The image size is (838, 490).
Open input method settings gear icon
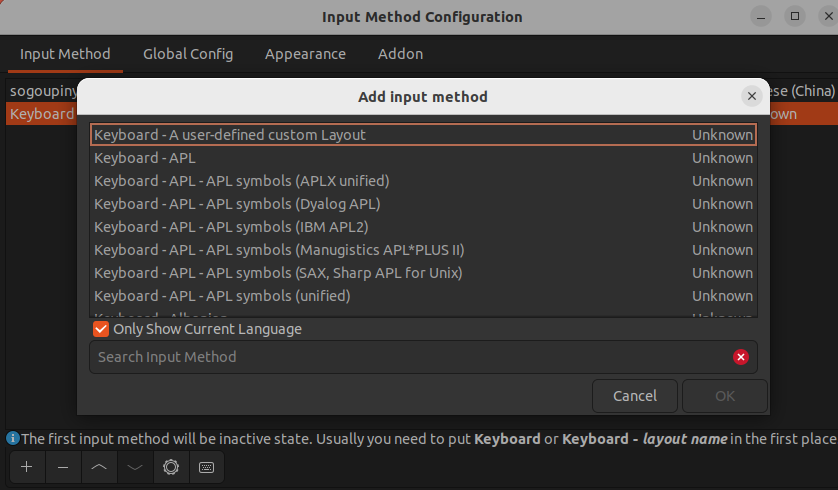(x=171, y=467)
